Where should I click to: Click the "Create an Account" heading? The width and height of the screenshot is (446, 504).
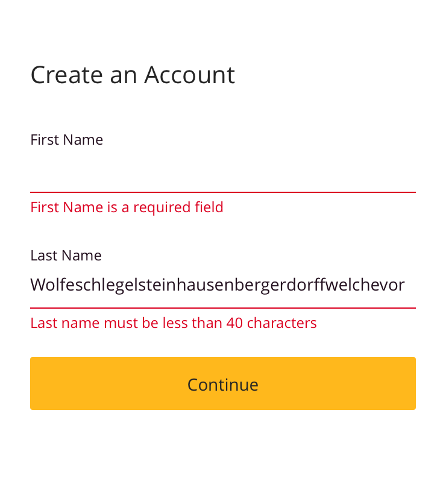coord(133,75)
